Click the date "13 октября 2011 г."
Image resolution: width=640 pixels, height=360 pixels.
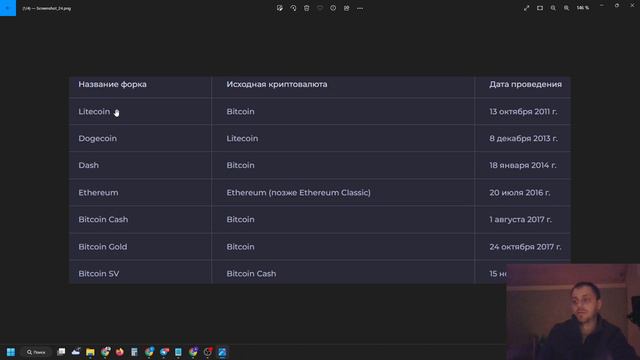[523, 111]
